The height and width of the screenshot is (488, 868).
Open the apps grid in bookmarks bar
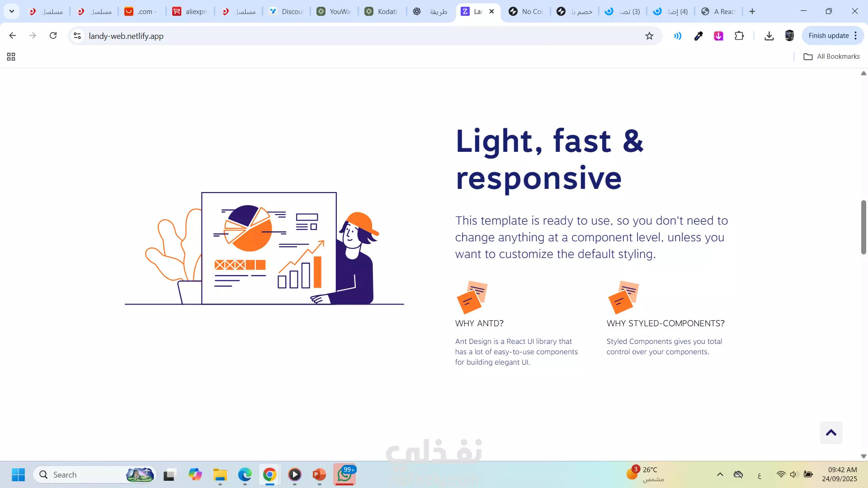click(x=11, y=56)
